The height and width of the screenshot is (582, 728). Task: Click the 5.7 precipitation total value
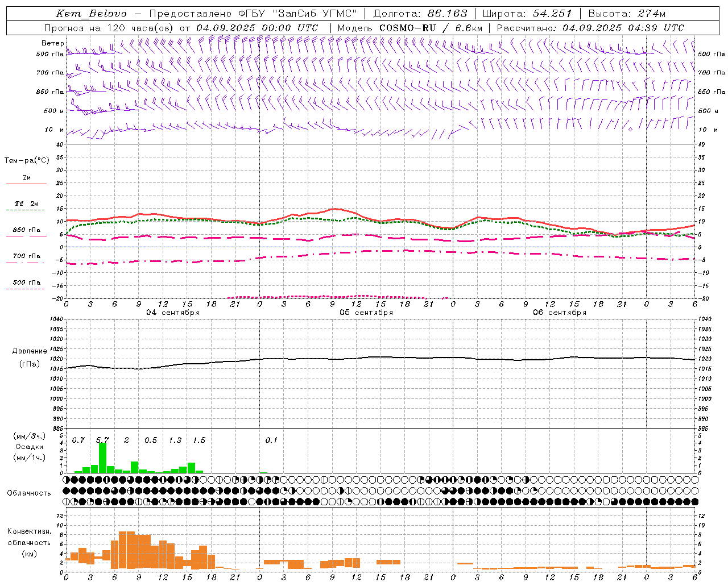[x=102, y=440]
